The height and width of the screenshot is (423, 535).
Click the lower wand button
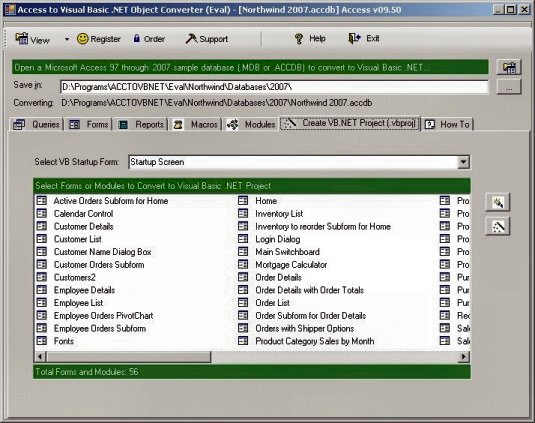pyautogui.click(x=497, y=226)
